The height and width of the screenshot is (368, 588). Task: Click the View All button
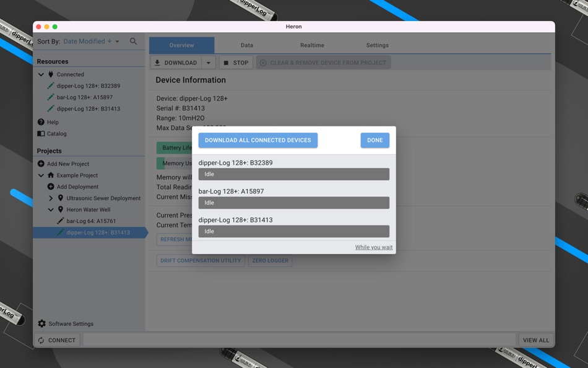536,340
